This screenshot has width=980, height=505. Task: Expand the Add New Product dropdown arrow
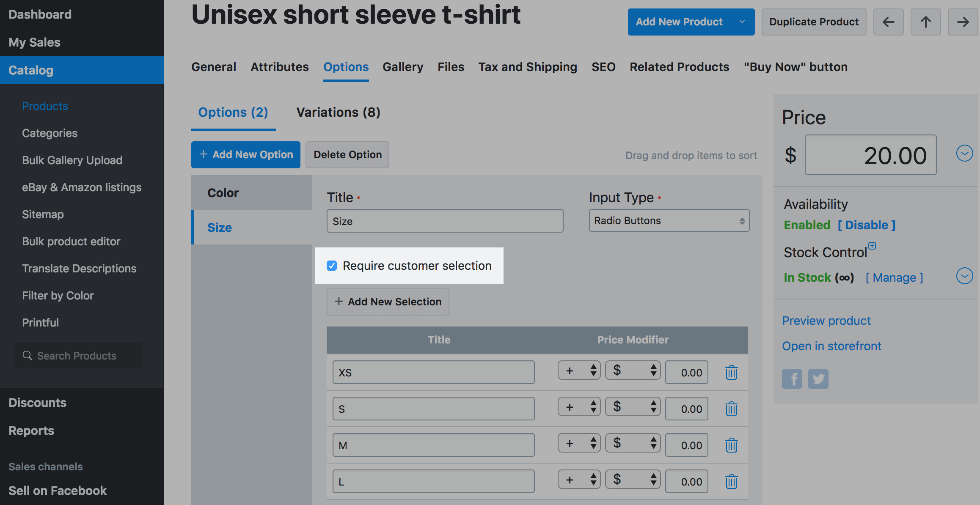pyautogui.click(x=742, y=22)
